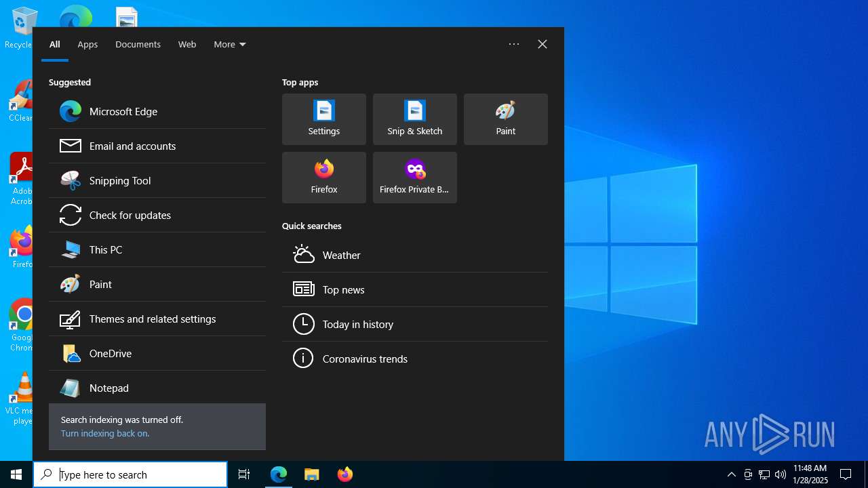
Task: Switch to the Documents search tab
Action: (x=138, y=44)
